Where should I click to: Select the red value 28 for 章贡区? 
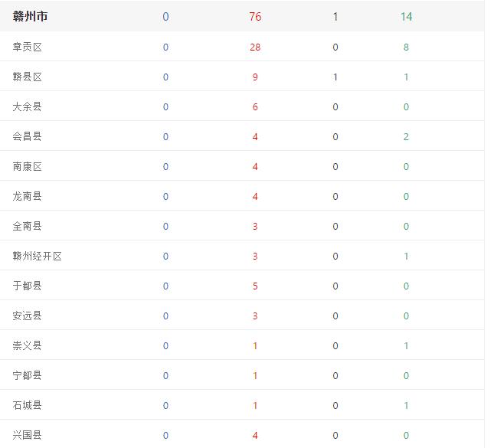(255, 47)
